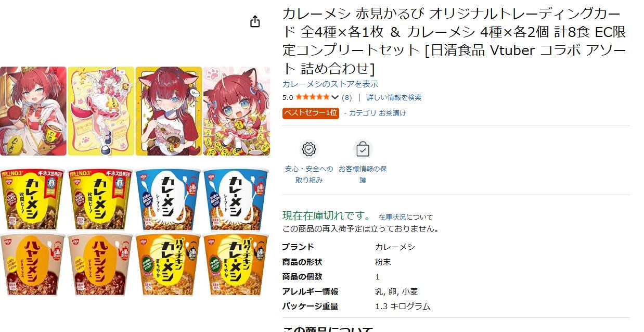Screen dimensions: 644x332
Task: Open the カテゴリ お茶漬け category link
Action: [x=375, y=113]
